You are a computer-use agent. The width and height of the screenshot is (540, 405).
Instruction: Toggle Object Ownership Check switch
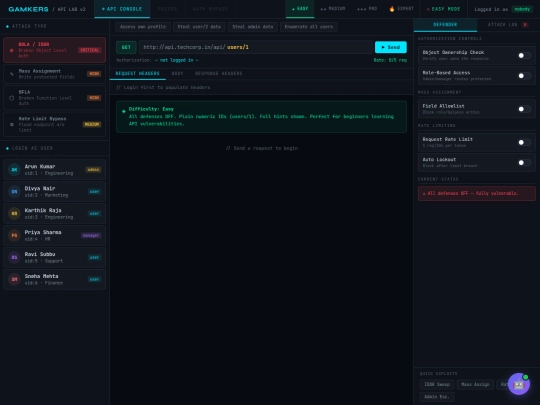pyautogui.click(x=524, y=55)
